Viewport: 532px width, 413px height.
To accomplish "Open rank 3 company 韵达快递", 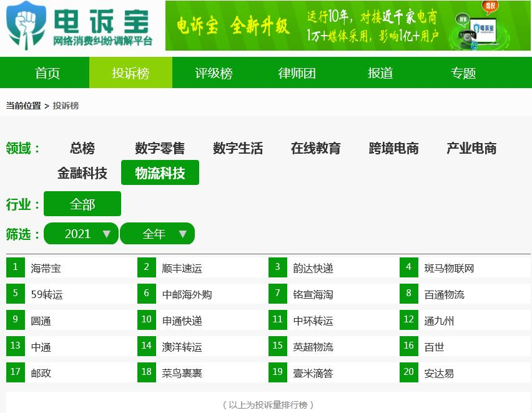I will (313, 268).
